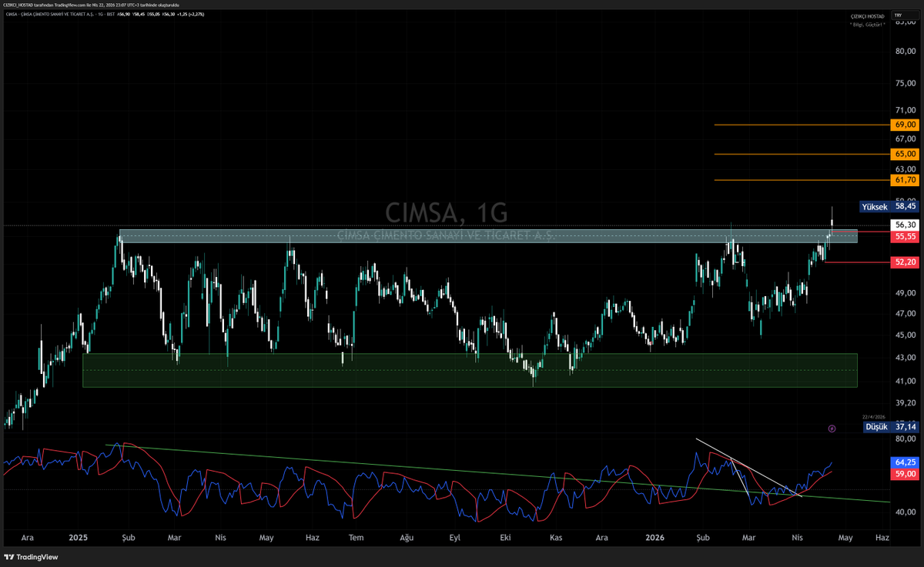Screen dimensions: 924x567
Task: Click the 40,00 indicator scale label
Action: [905, 512]
